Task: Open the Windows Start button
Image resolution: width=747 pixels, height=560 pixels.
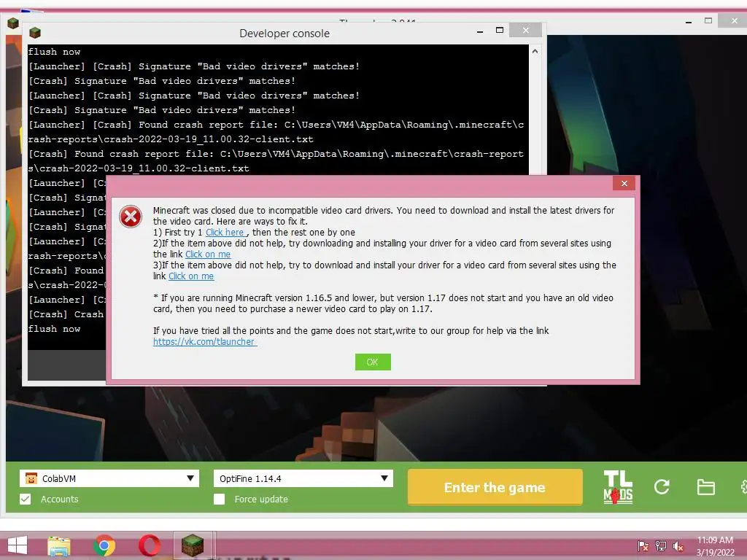Action: pyautogui.click(x=18, y=545)
